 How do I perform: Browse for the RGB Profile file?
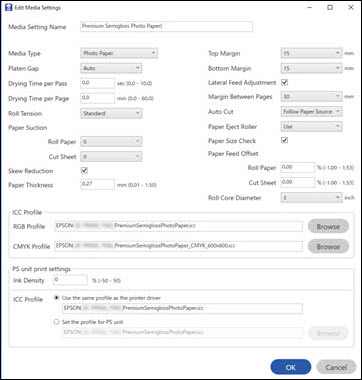[328, 226]
